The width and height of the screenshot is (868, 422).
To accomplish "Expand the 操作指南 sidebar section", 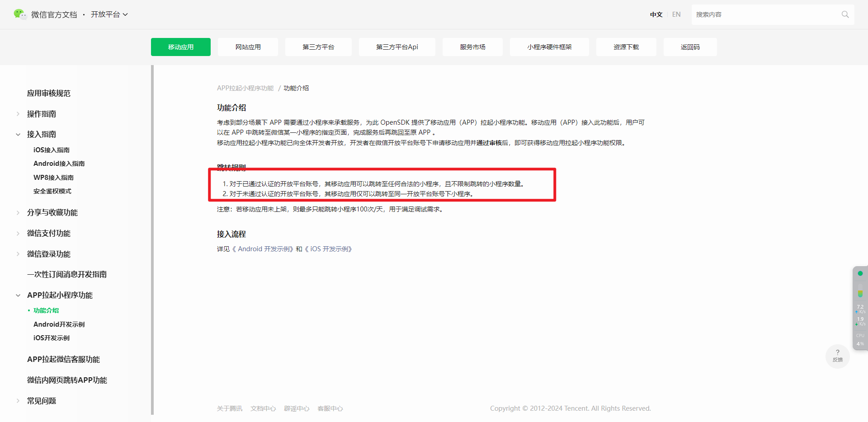I will pyautogui.click(x=18, y=114).
